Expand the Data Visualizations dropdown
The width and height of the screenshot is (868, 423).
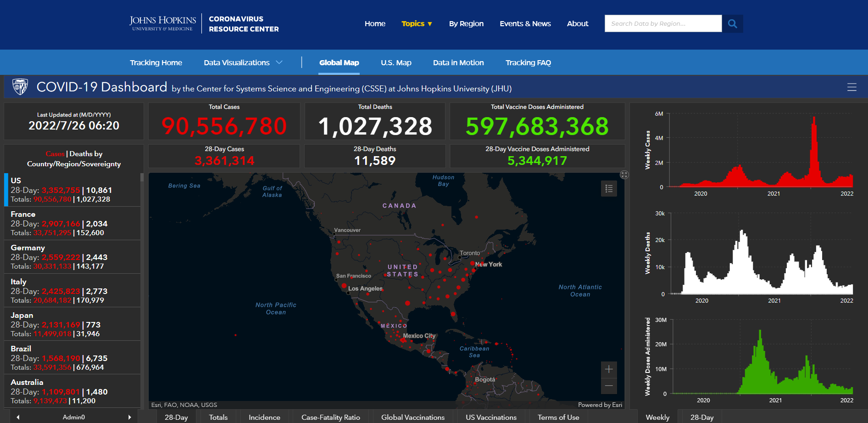click(x=243, y=62)
